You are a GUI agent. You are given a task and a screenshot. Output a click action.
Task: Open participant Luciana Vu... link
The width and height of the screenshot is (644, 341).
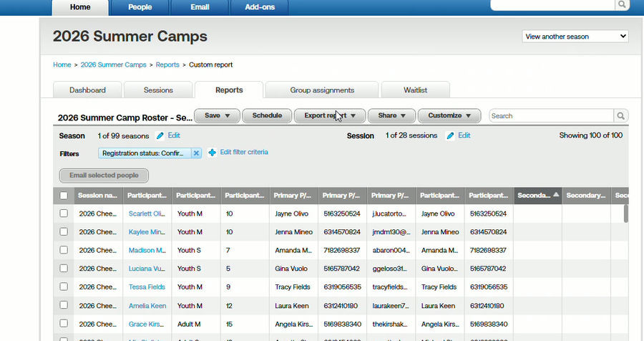[x=147, y=269]
